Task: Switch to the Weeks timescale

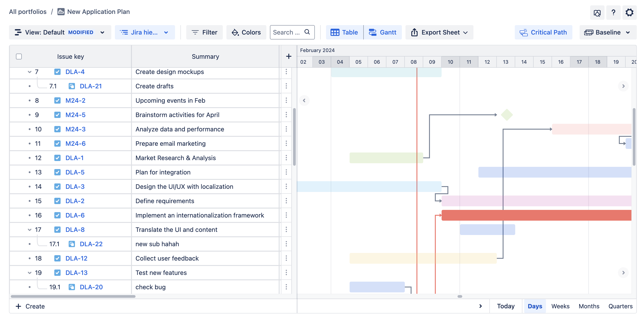Action: (x=560, y=306)
